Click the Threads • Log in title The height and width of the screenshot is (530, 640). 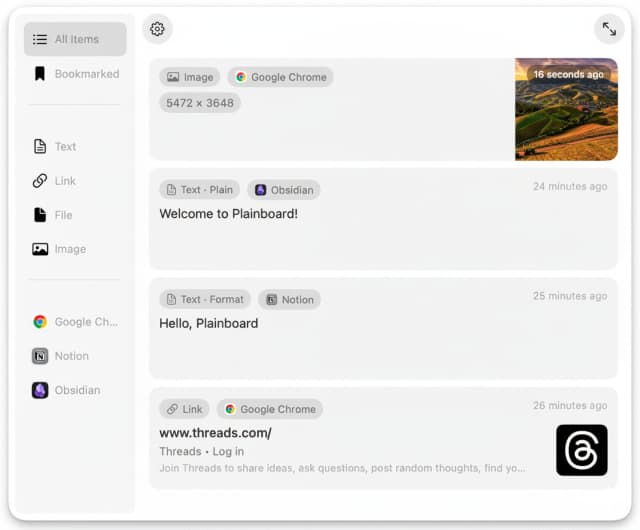pos(202,452)
